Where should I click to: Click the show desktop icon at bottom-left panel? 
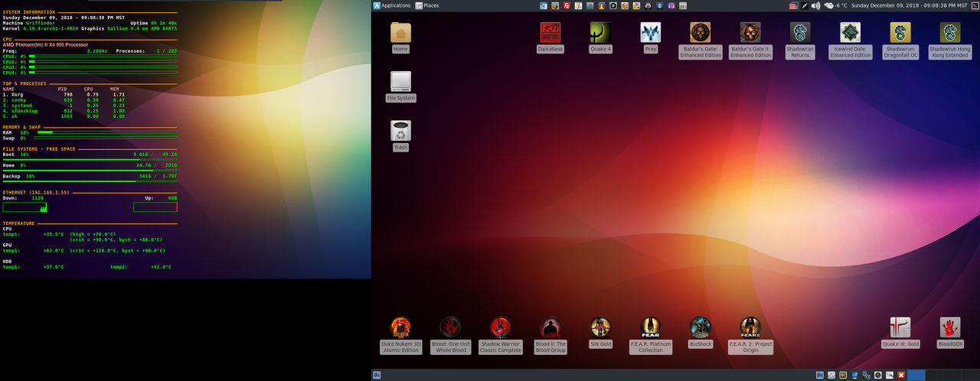pyautogui.click(x=377, y=375)
